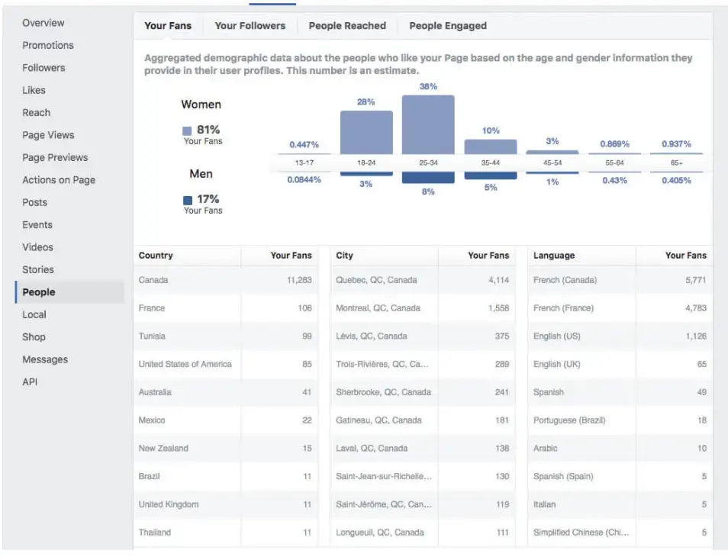Open the Overview section in sidebar
The width and height of the screenshot is (728, 560).
43,23
